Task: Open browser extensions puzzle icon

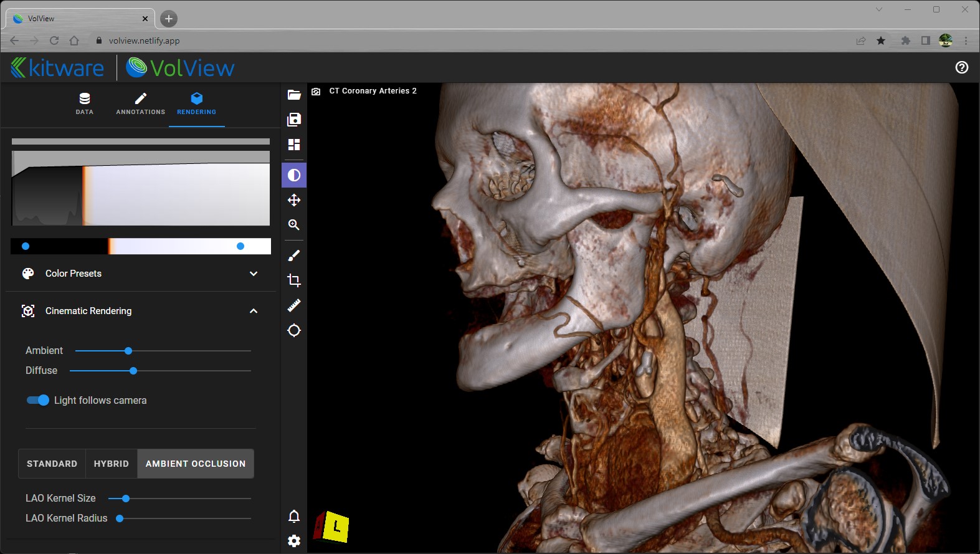Action: tap(905, 41)
